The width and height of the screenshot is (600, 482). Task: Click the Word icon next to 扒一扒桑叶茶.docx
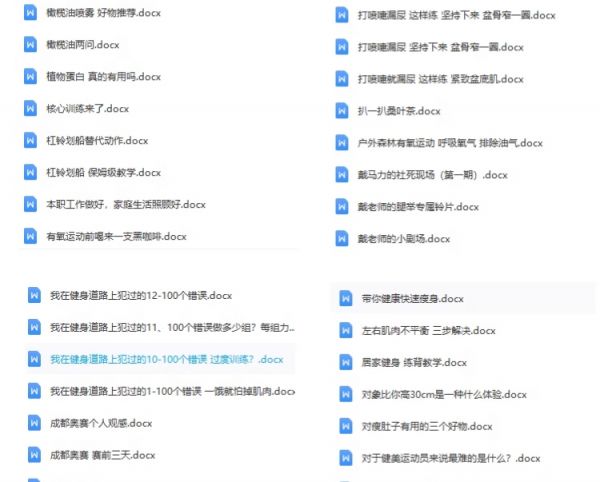tap(342, 111)
